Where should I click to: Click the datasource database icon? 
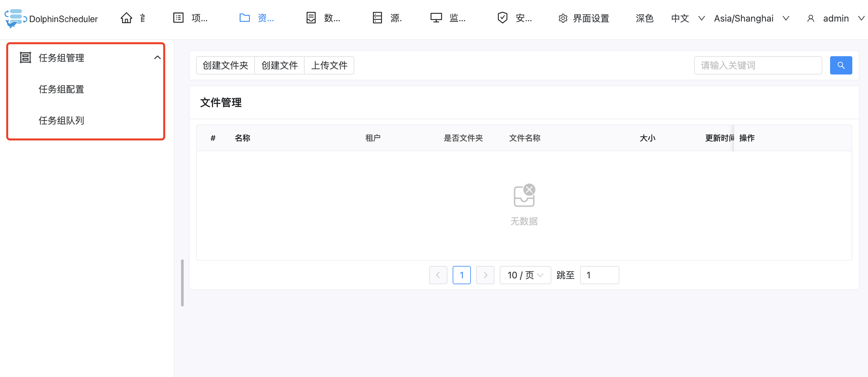pyautogui.click(x=377, y=18)
